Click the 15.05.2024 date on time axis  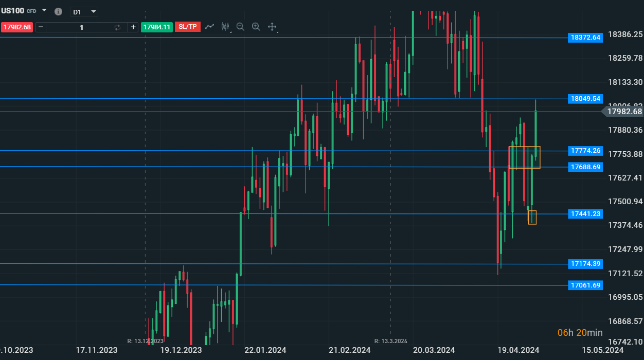(602, 350)
